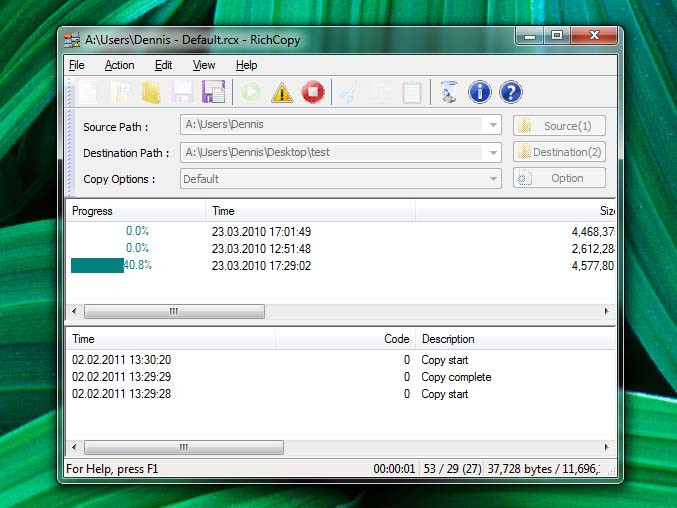Open the Help menu
Screen dimensions: 677x508
tap(247, 65)
